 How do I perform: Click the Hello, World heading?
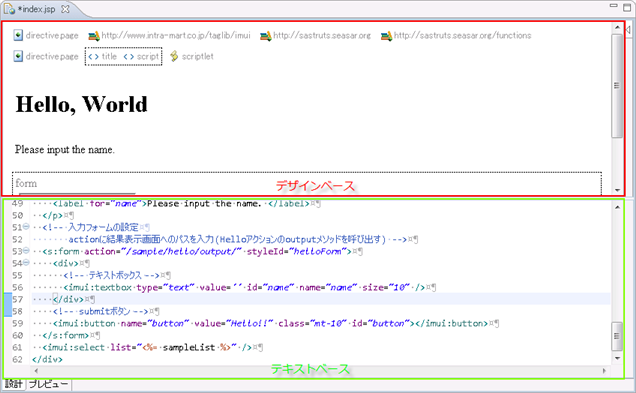82,104
